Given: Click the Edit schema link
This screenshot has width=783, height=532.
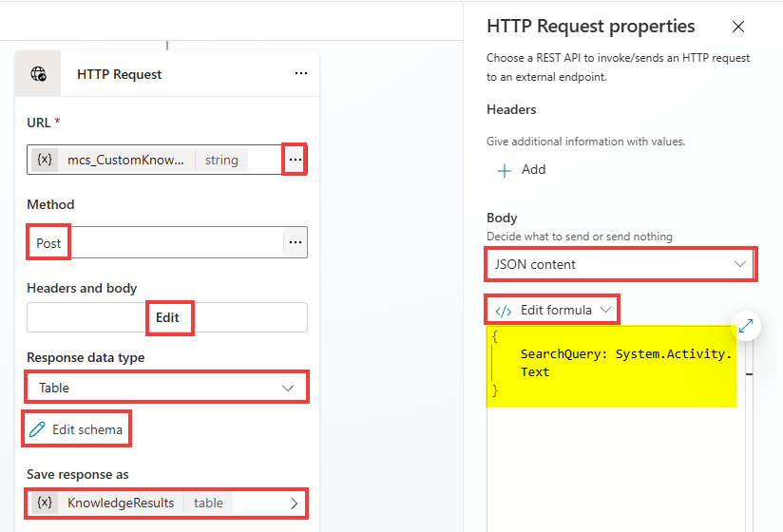Looking at the screenshot, I should coord(87,429).
